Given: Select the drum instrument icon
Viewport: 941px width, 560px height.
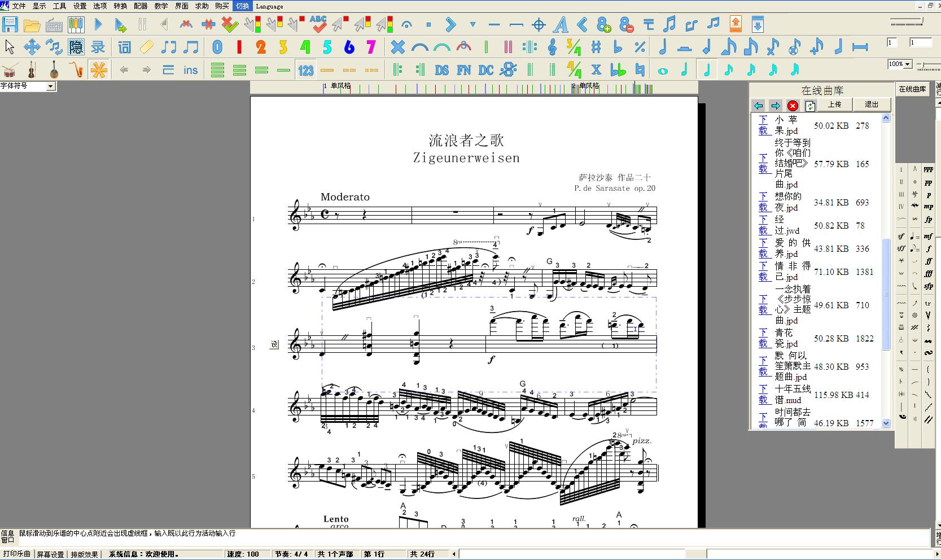Looking at the screenshot, I should [x=10, y=70].
